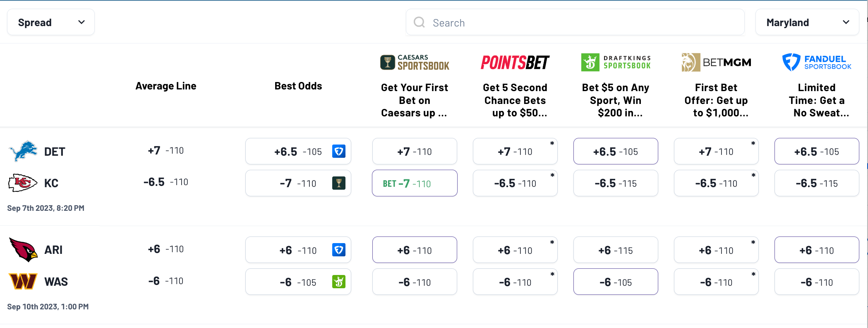The height and width of the screenshot is (328, 868).
Task: Click FanDuel icon in DET best odds
Action: click(x=339, y=151)
